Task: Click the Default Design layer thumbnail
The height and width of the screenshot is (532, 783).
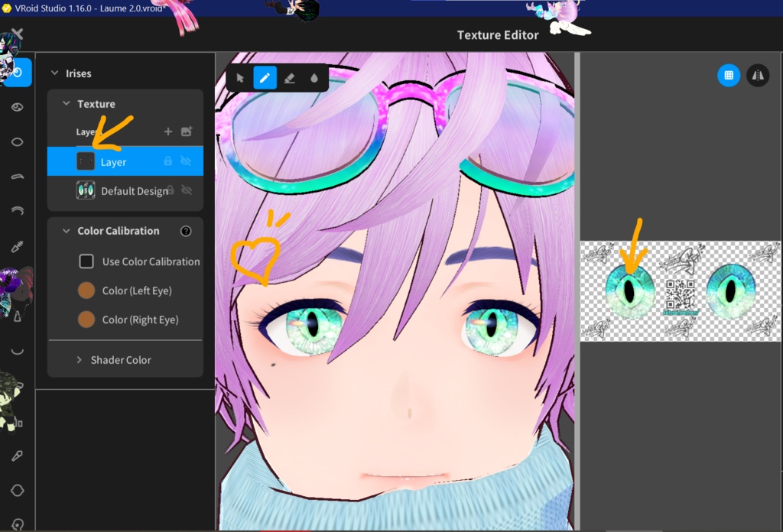Action: [86, 190]
